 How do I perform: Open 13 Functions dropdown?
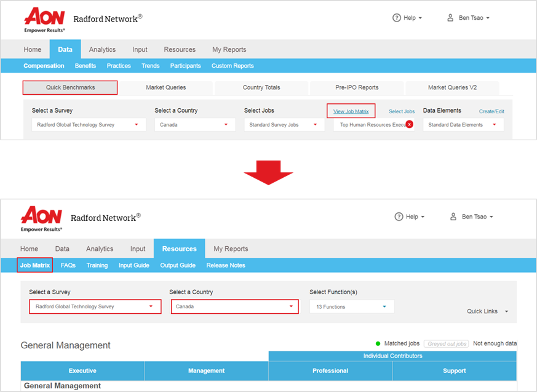pyautogui.click(x=352, y=306)
